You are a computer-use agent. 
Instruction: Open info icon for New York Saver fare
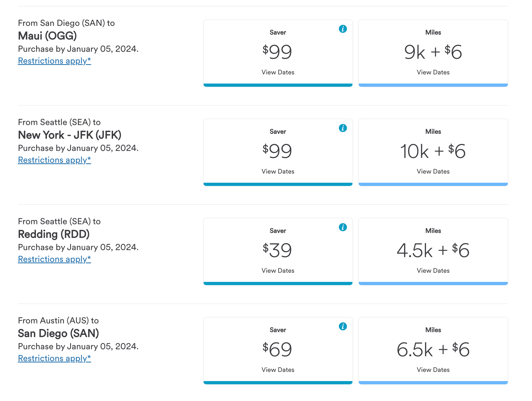[x=343, y=128]
